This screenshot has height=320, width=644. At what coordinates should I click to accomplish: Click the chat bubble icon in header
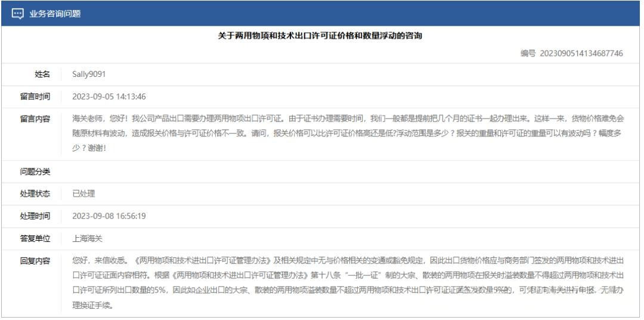(x=18, y=14)
